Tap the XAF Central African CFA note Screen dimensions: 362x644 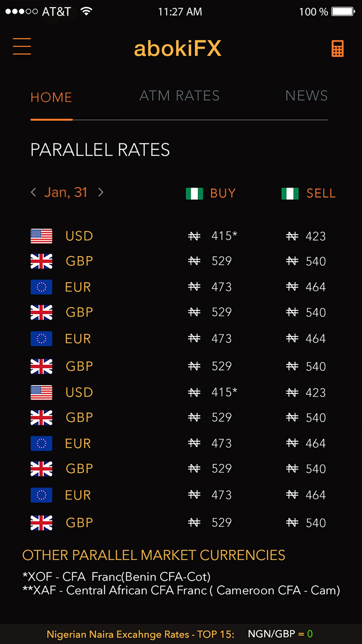pyautogui.click(x=181, y=590)
